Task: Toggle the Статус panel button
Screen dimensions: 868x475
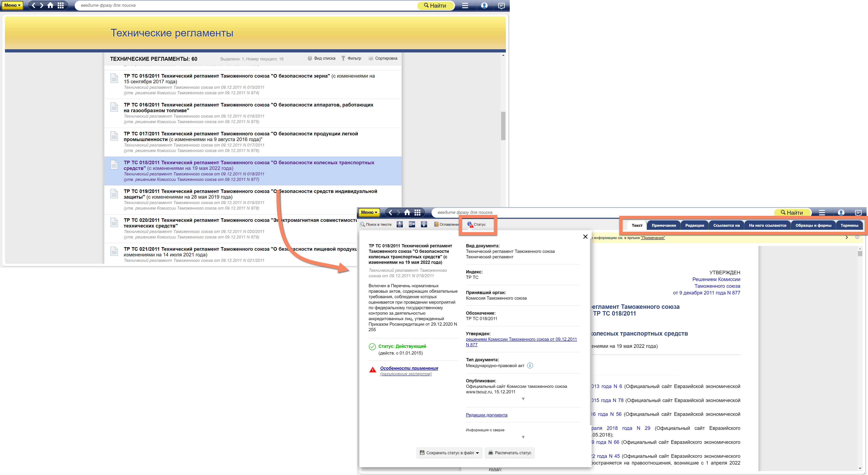Action: 476,224
